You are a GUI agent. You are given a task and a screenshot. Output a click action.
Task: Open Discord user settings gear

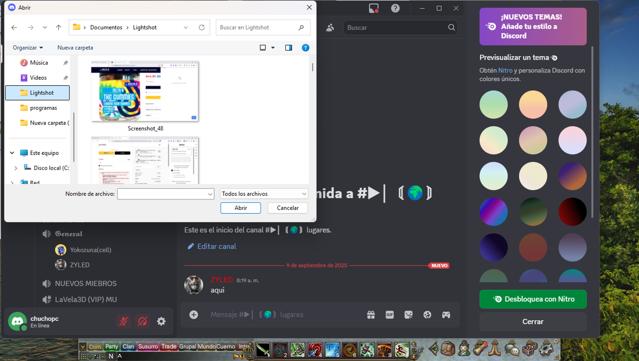coord(161,321)
